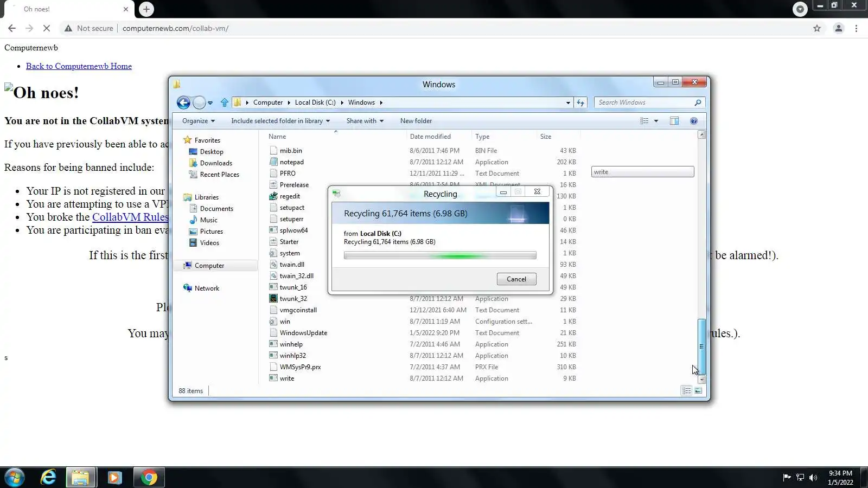Click the network tray icon
This screenshot has height=488, width=868.
pyautogui.click(x=800, y=478)
